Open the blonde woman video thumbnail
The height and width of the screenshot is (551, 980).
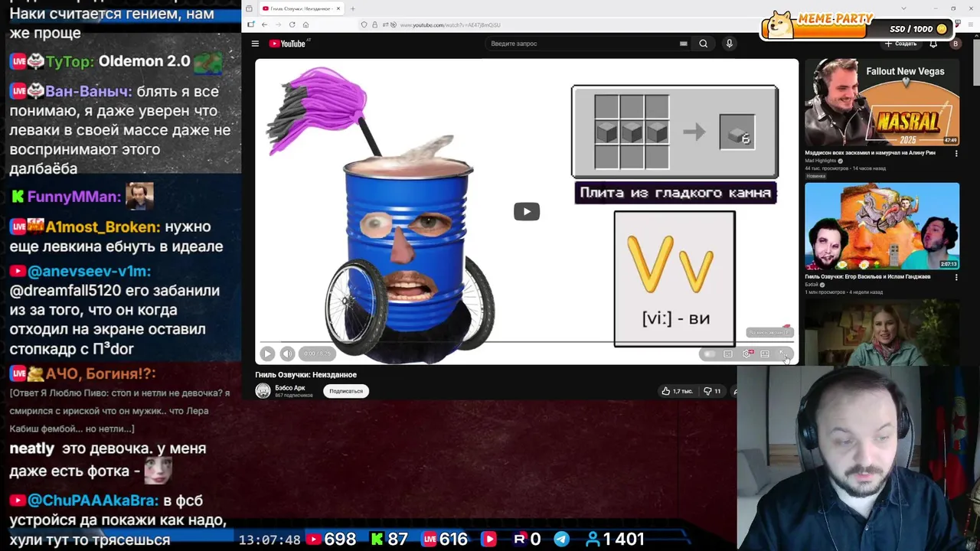click(882, 331)
